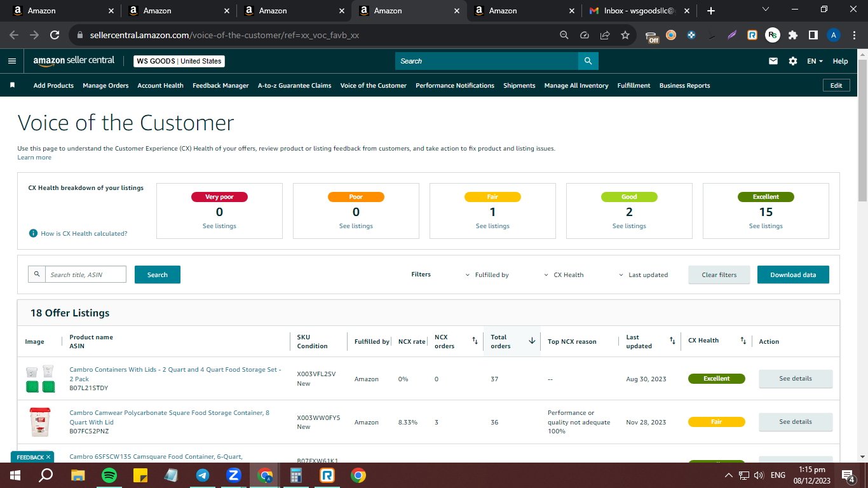The image size is (868, 488).
Task: Click the purple feather extension icon
Action: [x=732, y=35]
